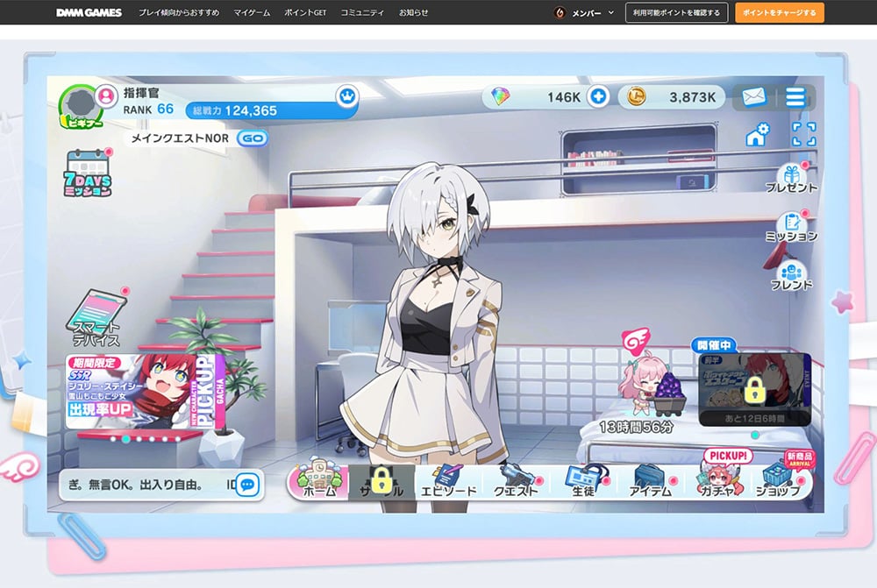Tap the pink-haired chibi with grapes cart
The image size is (877, 588).
652,383
